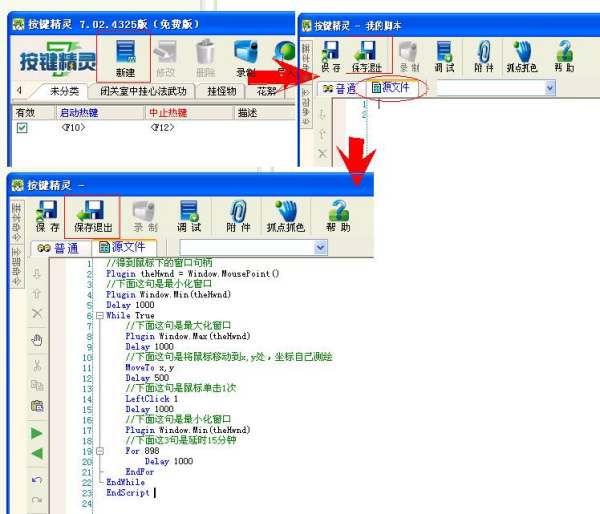Screen dimensions: 600x514
Task: Select 源文件 tab above the code listing
Action: point(123,247)
